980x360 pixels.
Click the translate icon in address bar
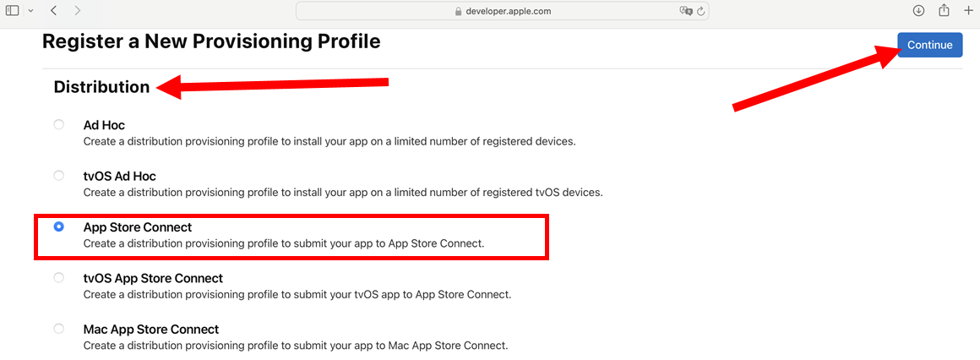tap(686, 11)
